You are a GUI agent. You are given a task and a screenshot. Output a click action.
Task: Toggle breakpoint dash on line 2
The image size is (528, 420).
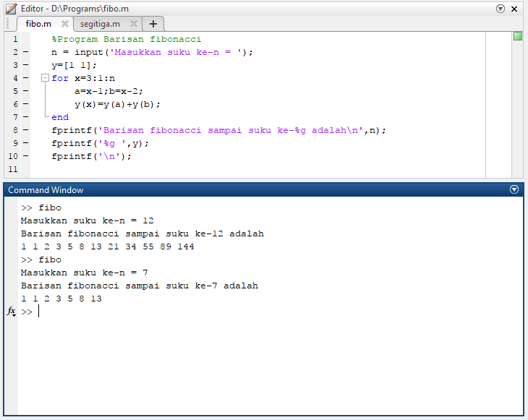click(x=26, y=52)
